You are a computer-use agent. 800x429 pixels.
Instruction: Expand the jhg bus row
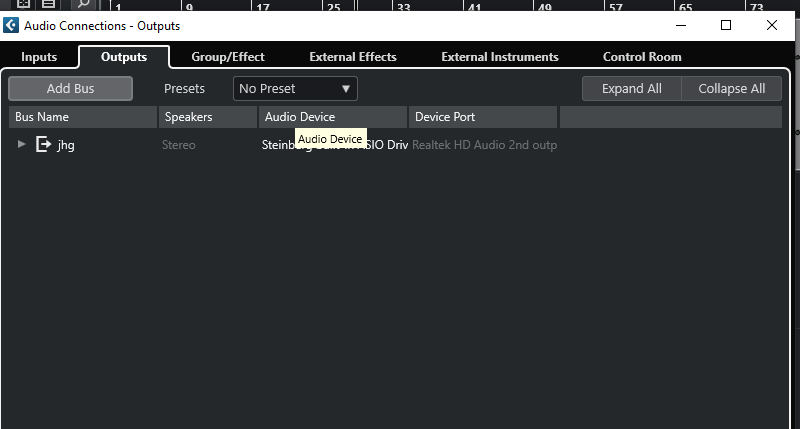[21, 144]
